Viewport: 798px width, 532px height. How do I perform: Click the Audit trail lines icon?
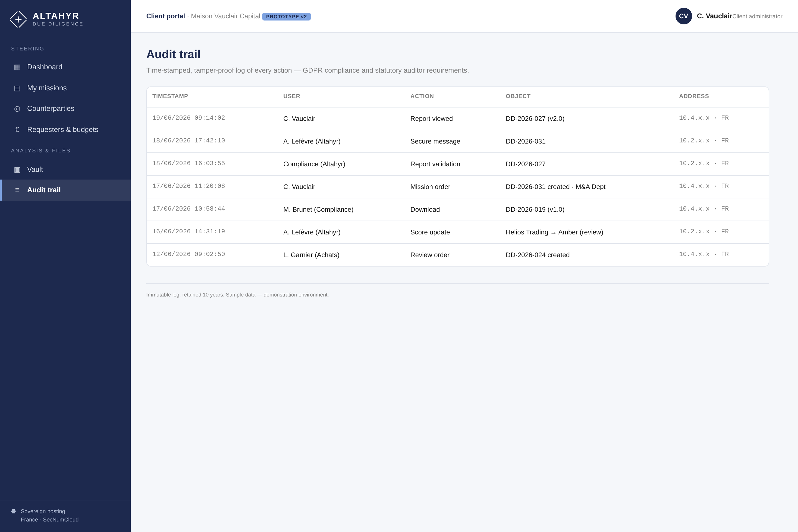coord(17,190)
